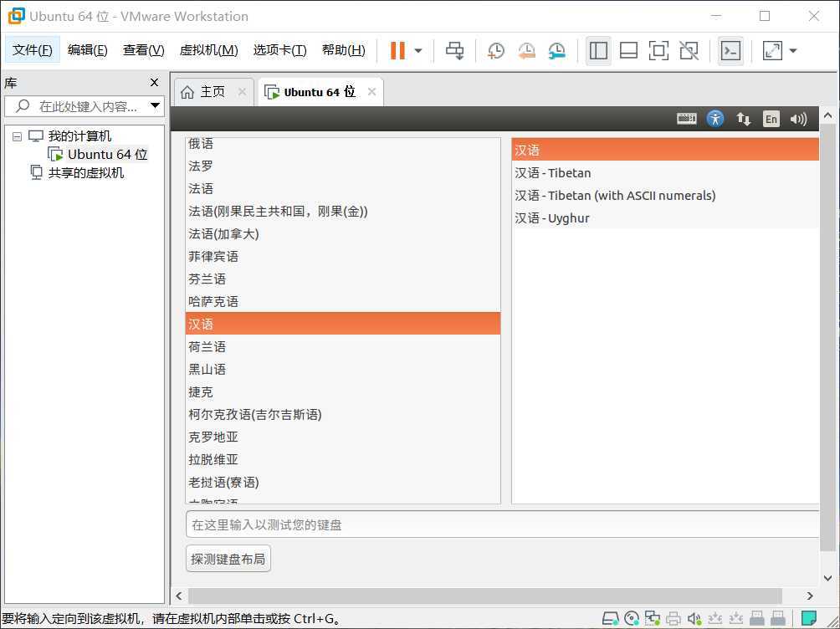Close the Ubuntu 64 位 tab

pyautogui.click(x=371, y=92)
